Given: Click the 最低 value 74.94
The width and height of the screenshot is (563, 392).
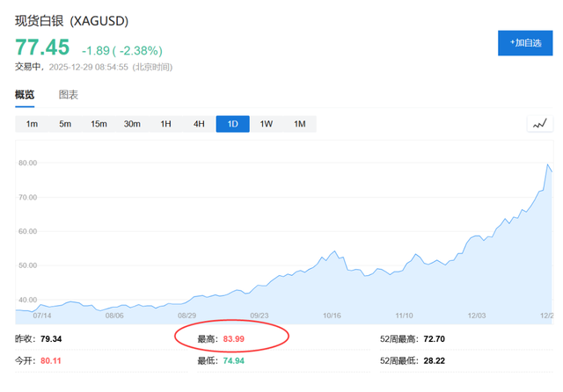Looking at the screenshot, I should tap(233, 360).
